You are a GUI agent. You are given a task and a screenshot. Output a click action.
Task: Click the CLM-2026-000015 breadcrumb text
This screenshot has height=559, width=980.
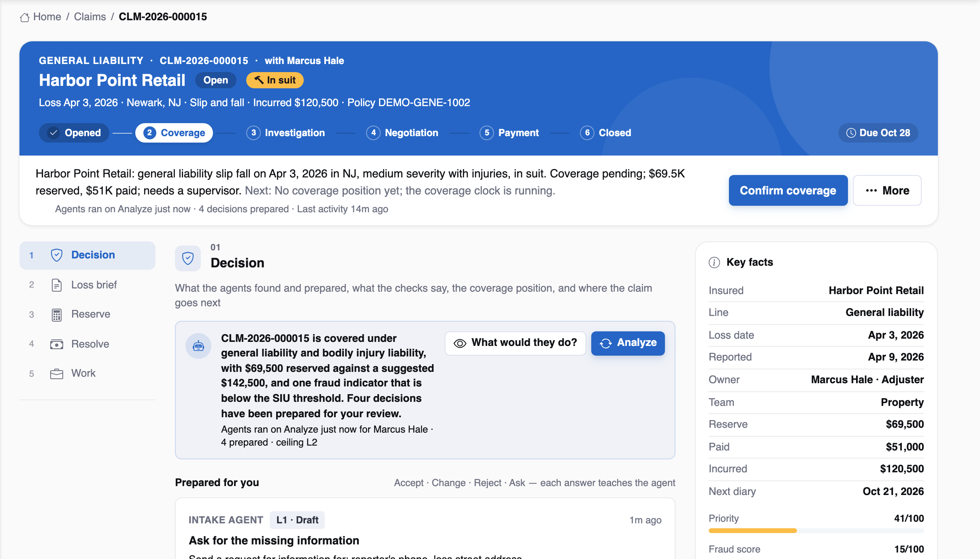(163, 17)
